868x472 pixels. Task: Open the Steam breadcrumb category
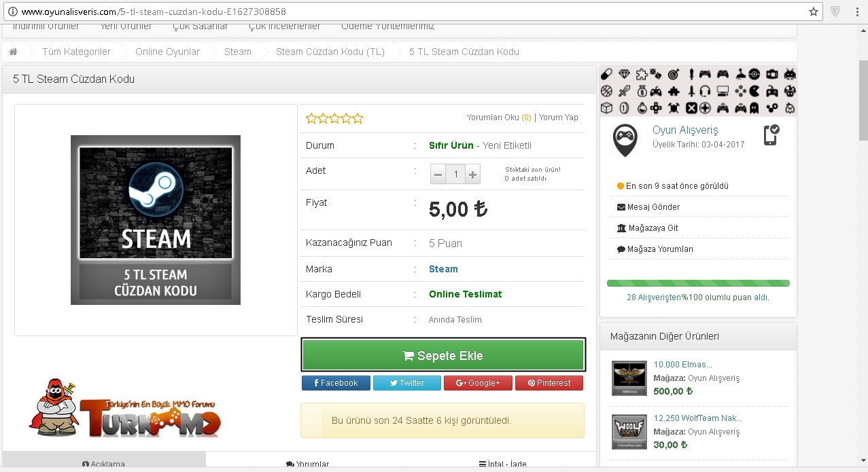[238, 52]
